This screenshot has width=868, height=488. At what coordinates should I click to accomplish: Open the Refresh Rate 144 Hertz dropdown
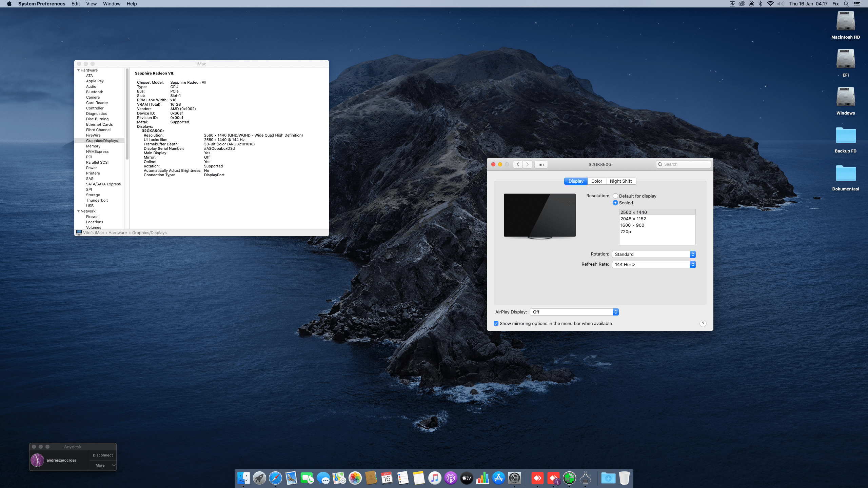pyautogui.click(x=654, y=264)
